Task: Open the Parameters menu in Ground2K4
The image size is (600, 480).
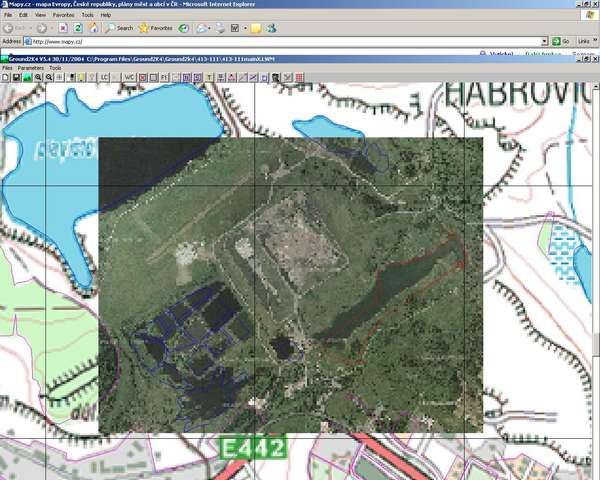Action: tap(30, 67)
